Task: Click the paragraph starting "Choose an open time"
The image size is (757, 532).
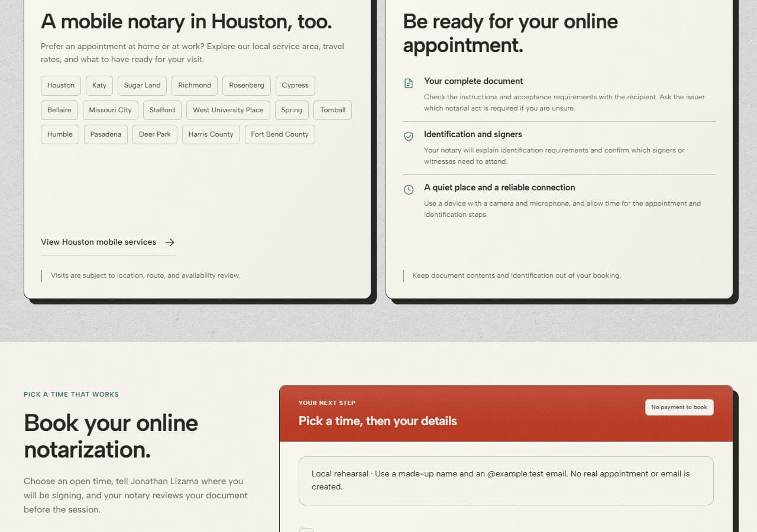Action: (x=136, y=495)
